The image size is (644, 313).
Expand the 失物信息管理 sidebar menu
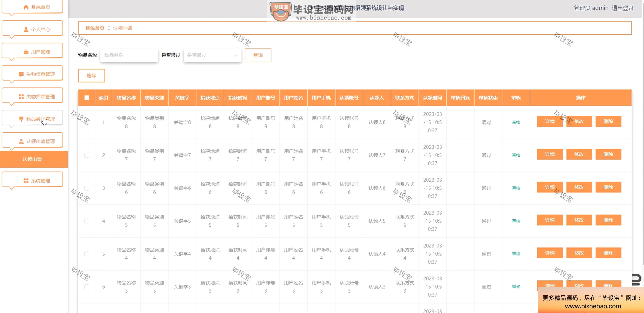32,73
